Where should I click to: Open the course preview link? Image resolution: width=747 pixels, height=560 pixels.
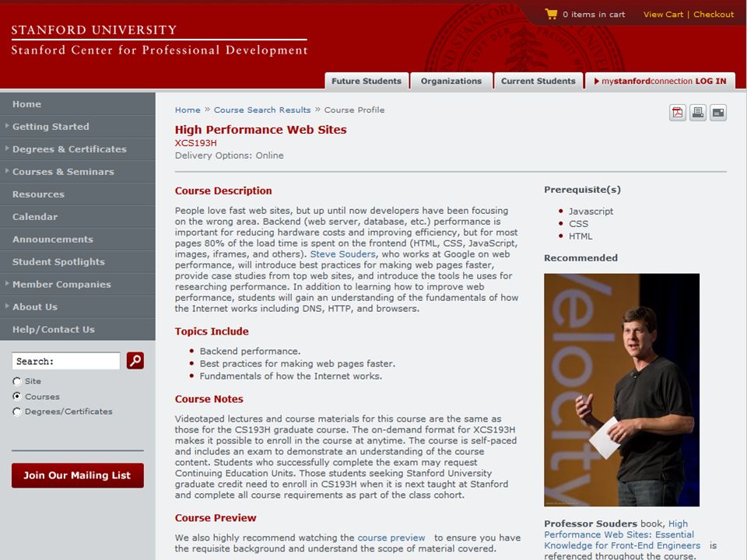point(391,537)
